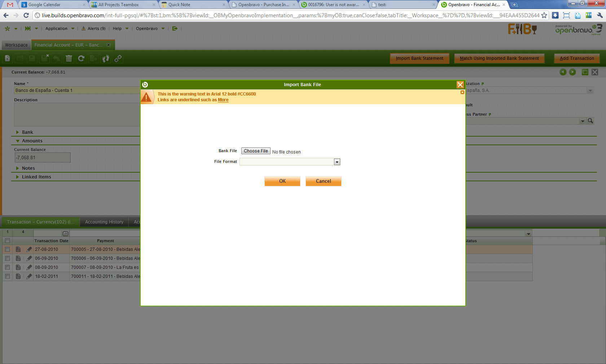Screen dimensions: 606x364
Task: Click the green logout exit icon
Action: pos(175,28)
